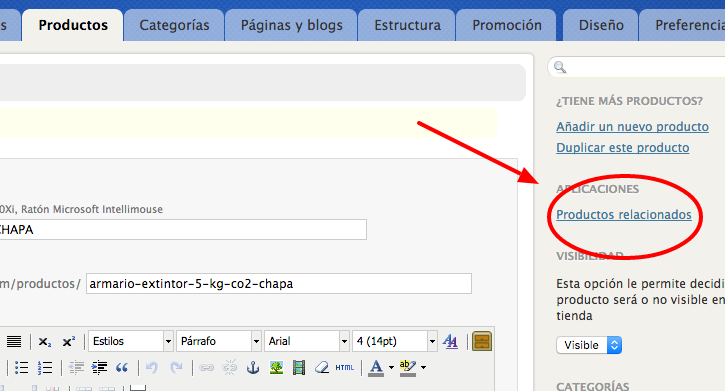Expand the text color picker arrow

(x=391, y=368)
